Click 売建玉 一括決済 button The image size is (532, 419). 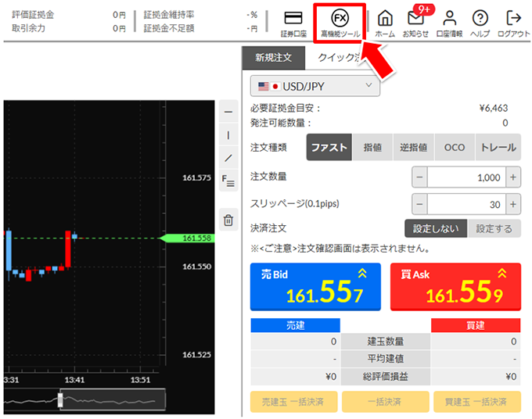tap(294, 402)
